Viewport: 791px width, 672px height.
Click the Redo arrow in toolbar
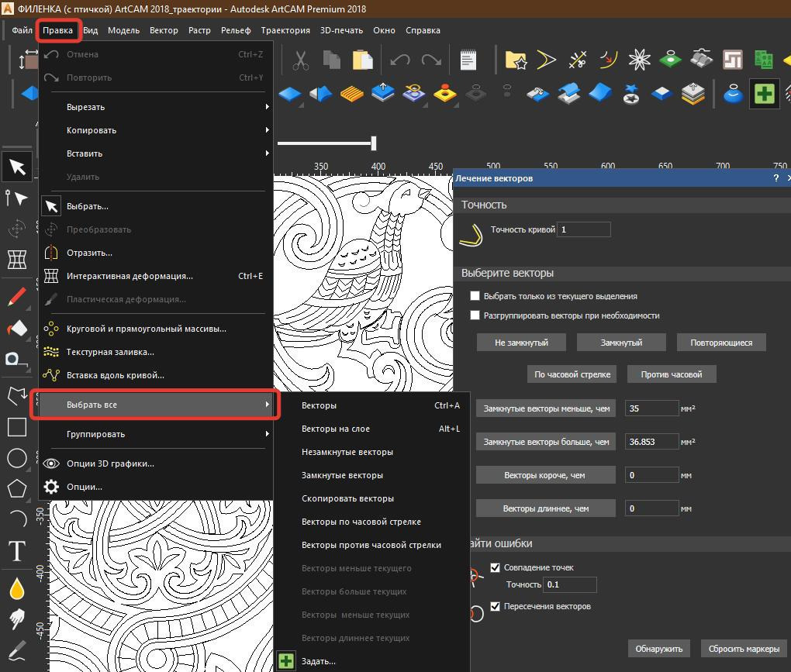coord(431,60)
